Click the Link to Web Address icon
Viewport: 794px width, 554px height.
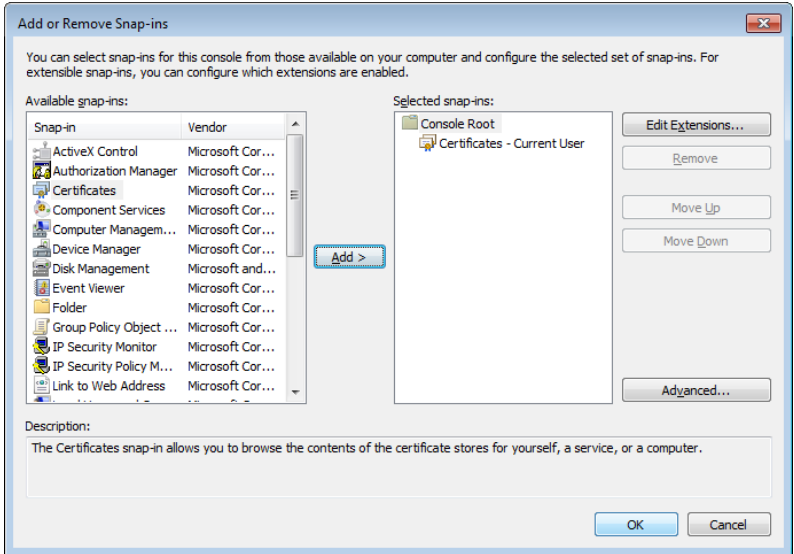coord(42,386)
